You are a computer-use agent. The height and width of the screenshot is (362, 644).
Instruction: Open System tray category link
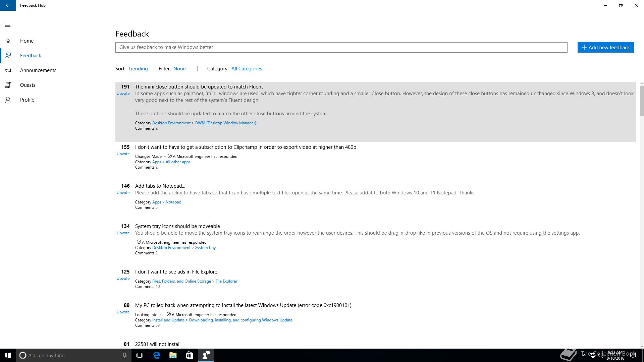tap(205, 248)
